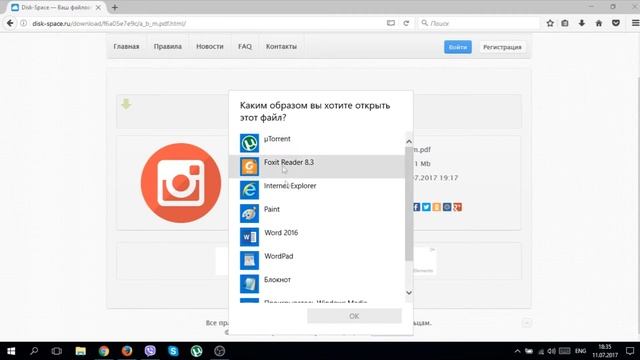Toggle reader view icon in address bar
640x360 pixels.
[x=391, y=23]
